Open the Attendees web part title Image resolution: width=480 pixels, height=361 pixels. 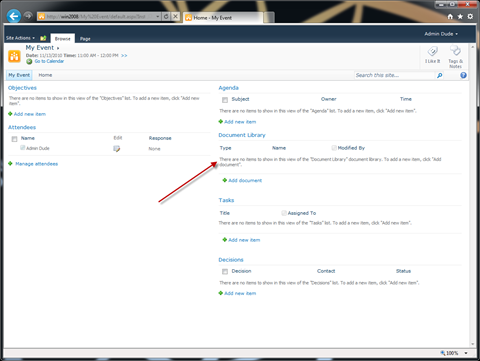click(22, 127)
